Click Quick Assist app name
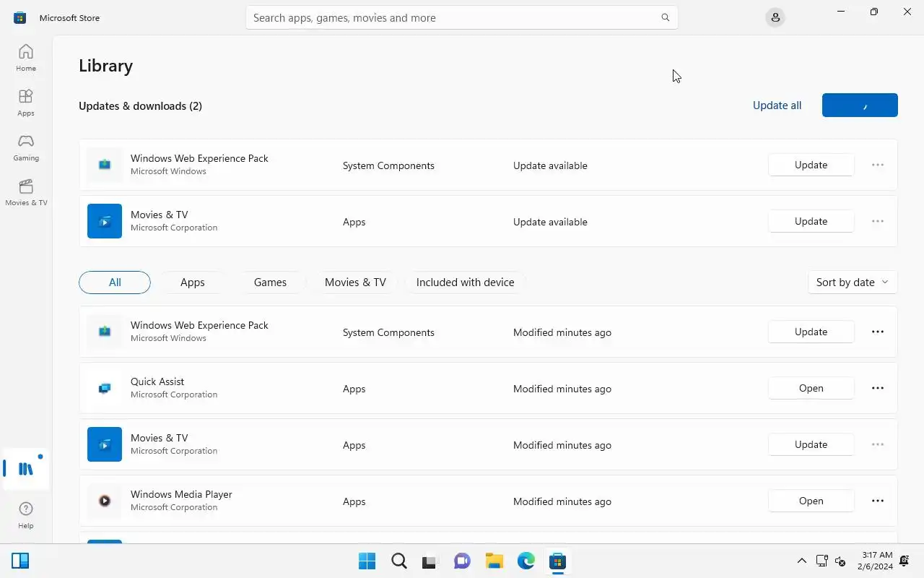The image size is (924, 578). (x=157, y=381)
